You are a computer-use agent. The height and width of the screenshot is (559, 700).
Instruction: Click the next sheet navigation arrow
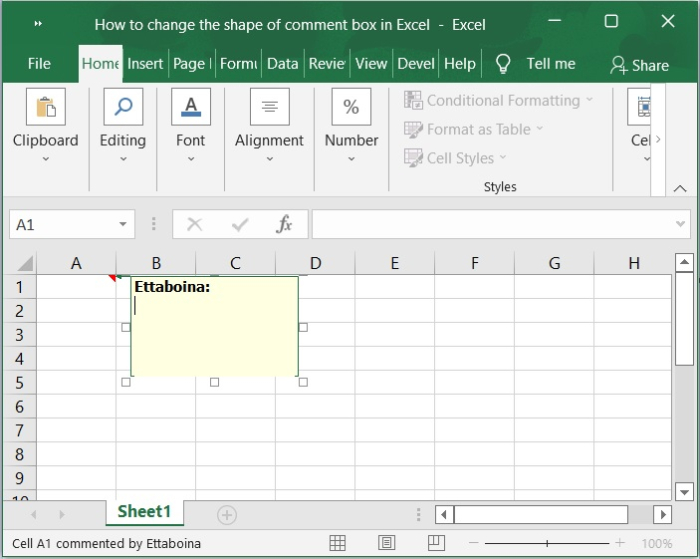tap(62, 515)
